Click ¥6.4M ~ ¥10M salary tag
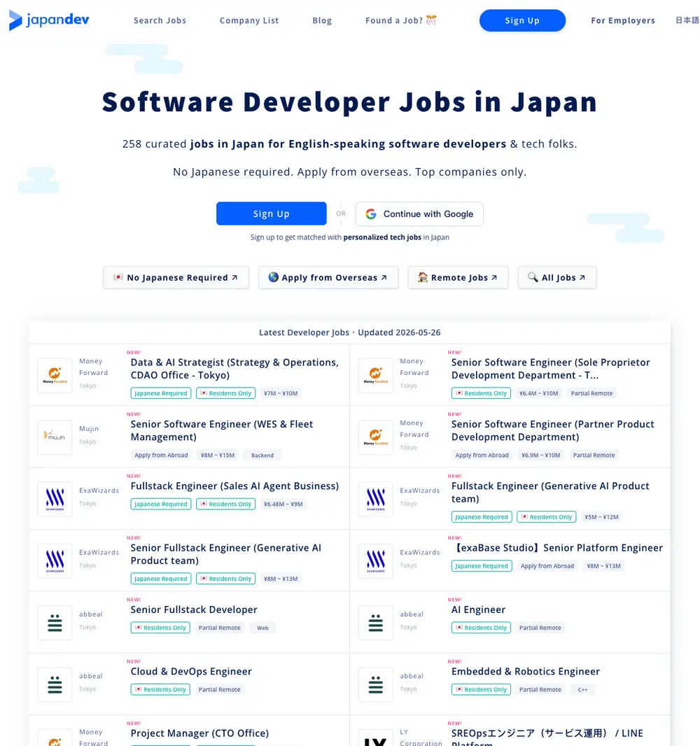Viewport: 700px width, 746px height. tap(538, 393)
